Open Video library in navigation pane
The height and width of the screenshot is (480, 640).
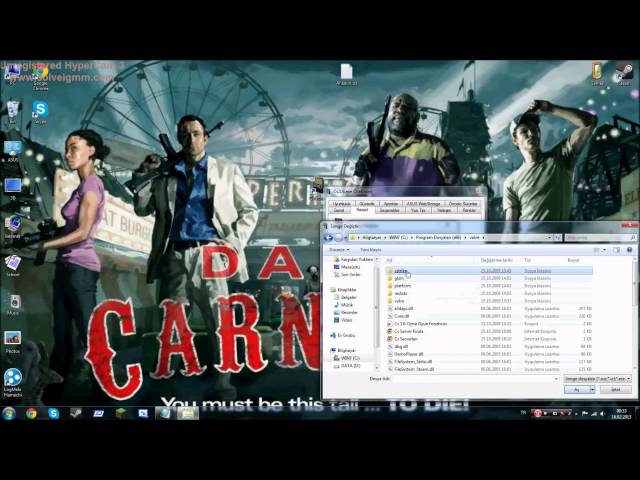tap(343, 320)
